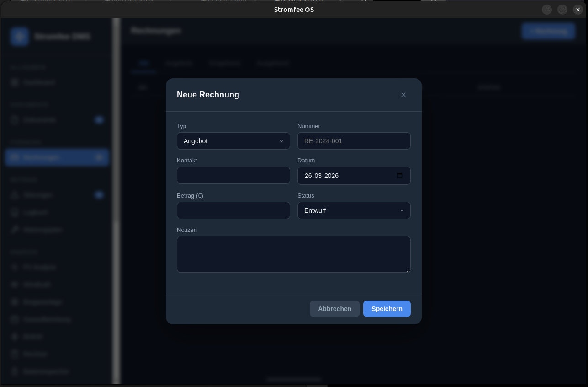Select the Betrag (€) input field
The image size is (588, 387).
coord(233,210)
